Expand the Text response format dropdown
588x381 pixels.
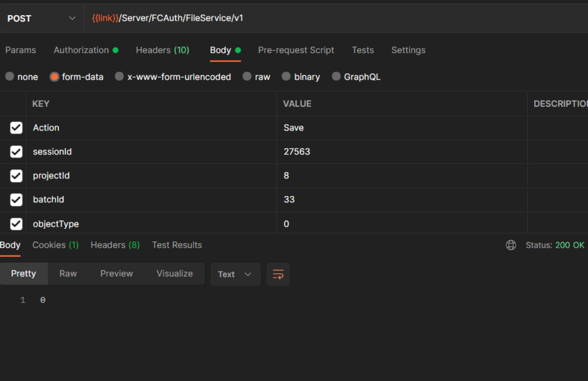coord(235,274)
